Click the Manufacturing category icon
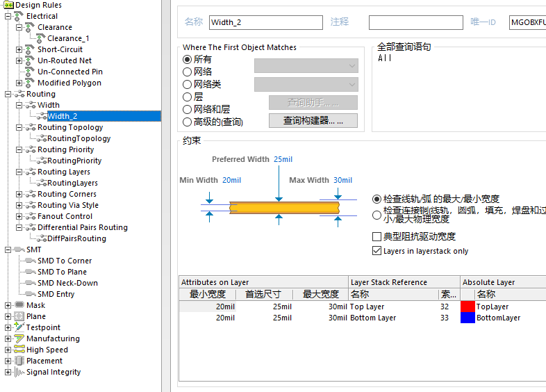The image size is (546, 392). [x=19, y=338]
